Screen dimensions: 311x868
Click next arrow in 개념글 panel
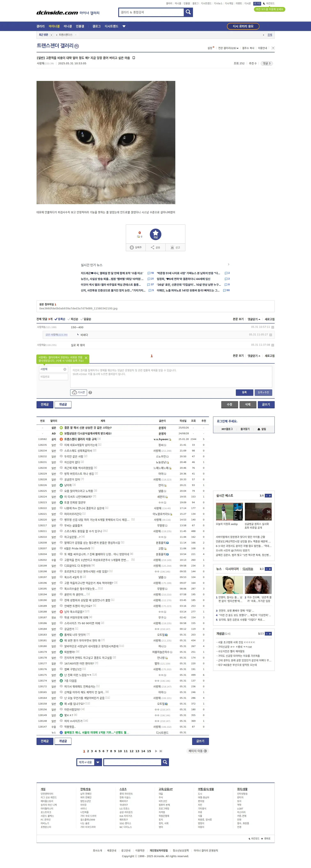click(x=270, y=633)
